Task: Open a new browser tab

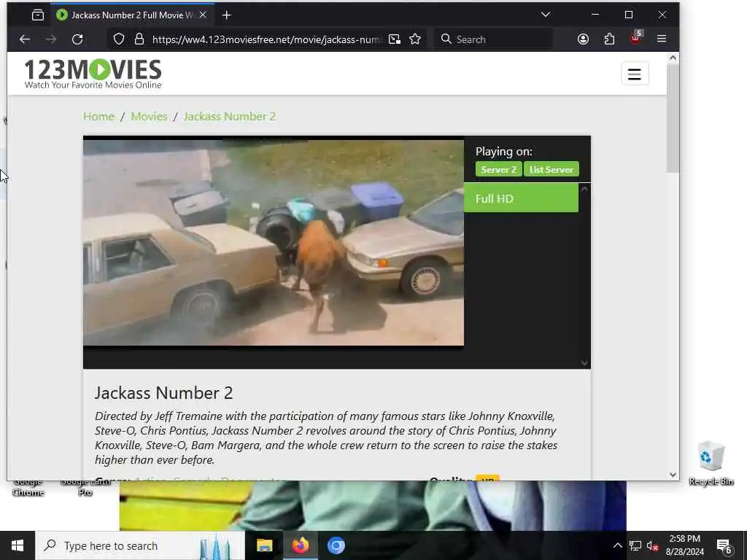Action: click(x=226, y=15)
